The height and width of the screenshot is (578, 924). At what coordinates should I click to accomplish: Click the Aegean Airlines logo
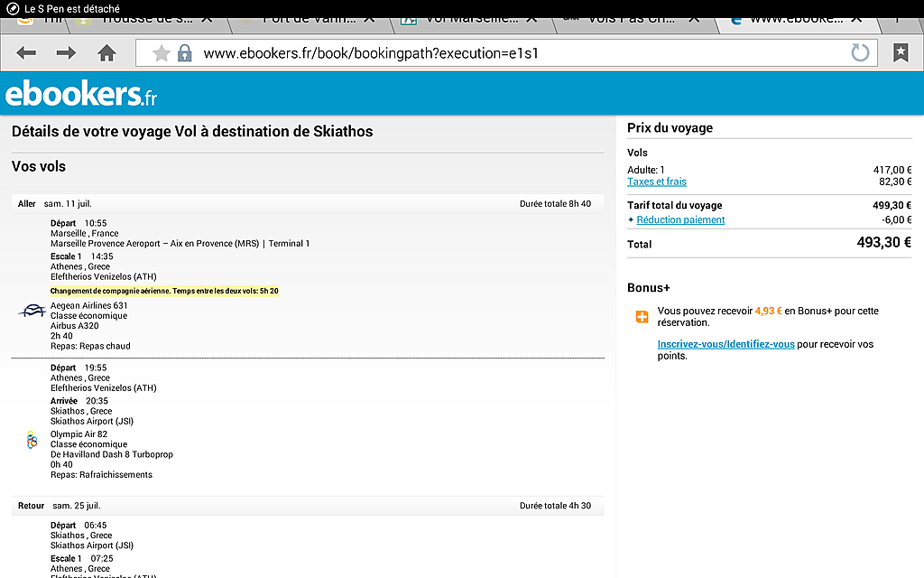tap(32, 311)
